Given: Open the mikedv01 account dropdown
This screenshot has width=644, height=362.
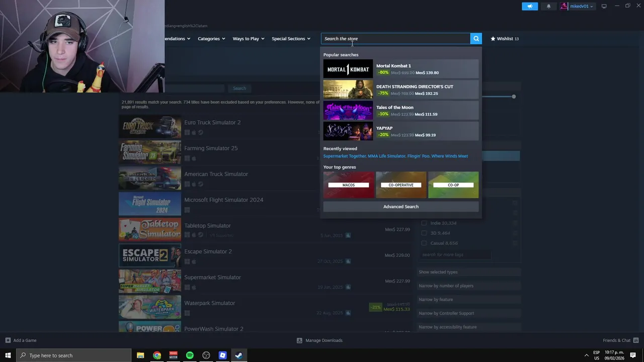Looking at the screenshot, I should 581,7.
